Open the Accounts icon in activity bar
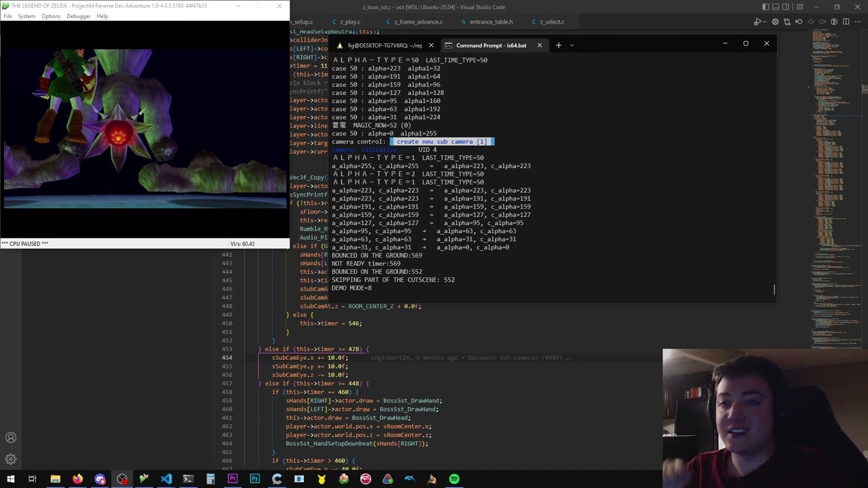This screenshot has width=868, height=488. [11, 438]
